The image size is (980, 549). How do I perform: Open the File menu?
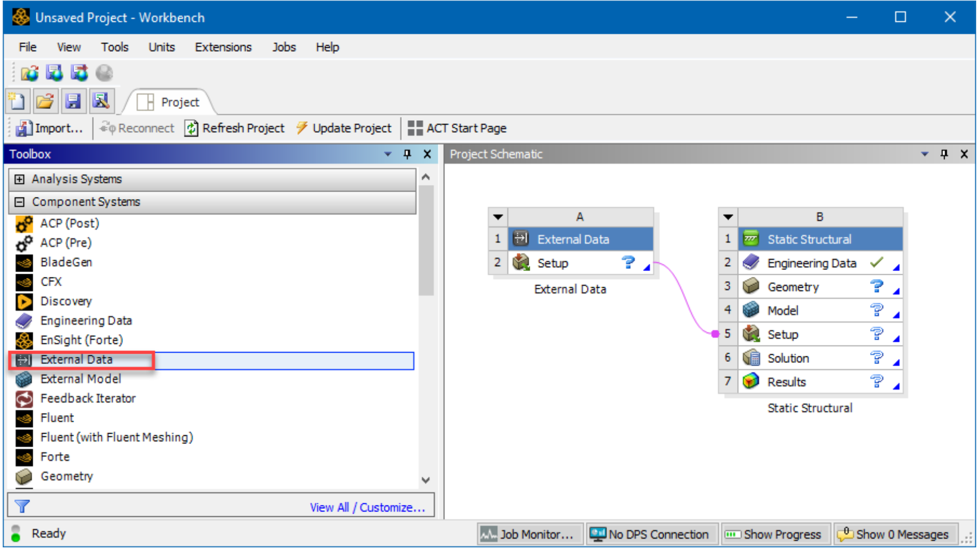[27, 47]
